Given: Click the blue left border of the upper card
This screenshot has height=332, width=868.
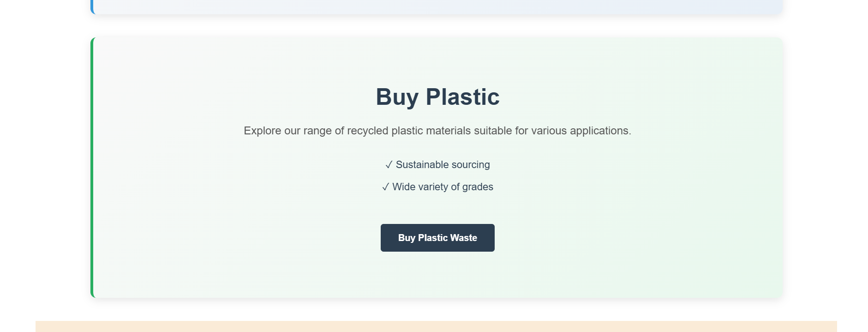Looking at the screenshot, I should pyautogui.click(x=92, y=6).
